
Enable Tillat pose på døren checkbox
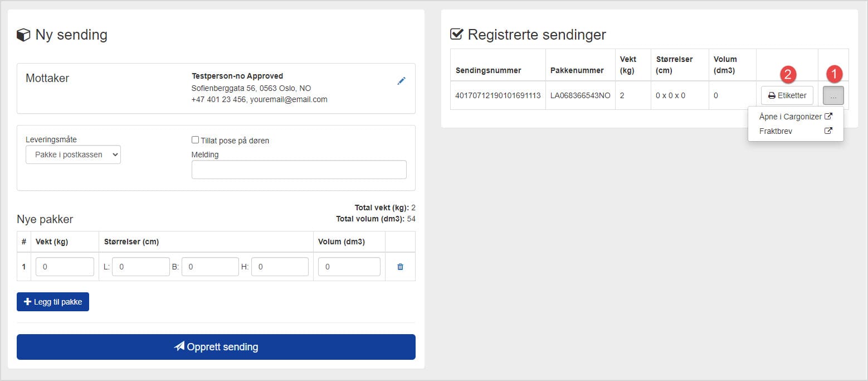click(x=195, y=140)
